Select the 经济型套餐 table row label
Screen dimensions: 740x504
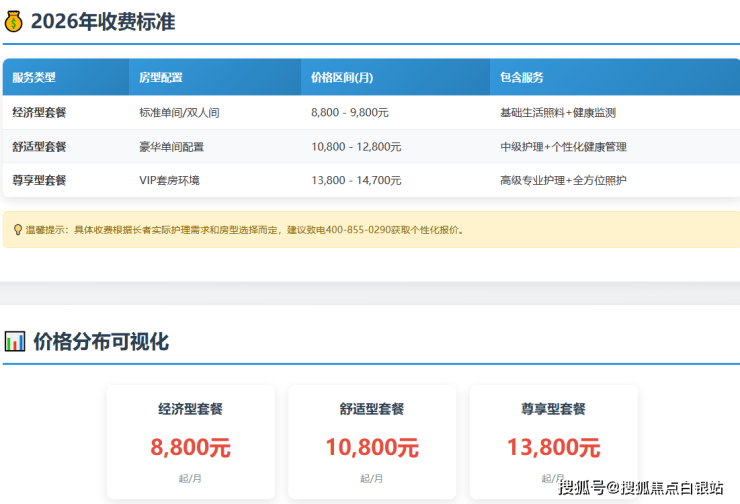[39, 113]
